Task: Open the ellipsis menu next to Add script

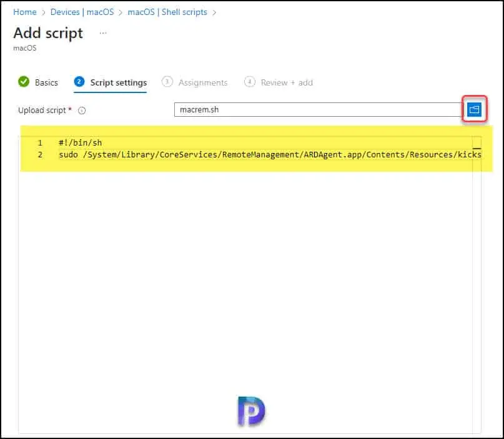Action: (103, 33)
